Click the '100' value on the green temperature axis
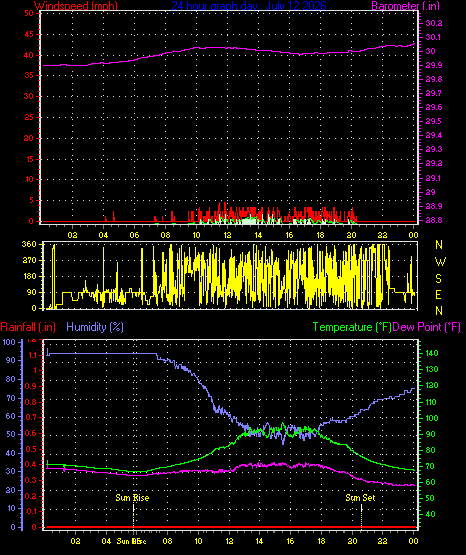 coord(432,418)
